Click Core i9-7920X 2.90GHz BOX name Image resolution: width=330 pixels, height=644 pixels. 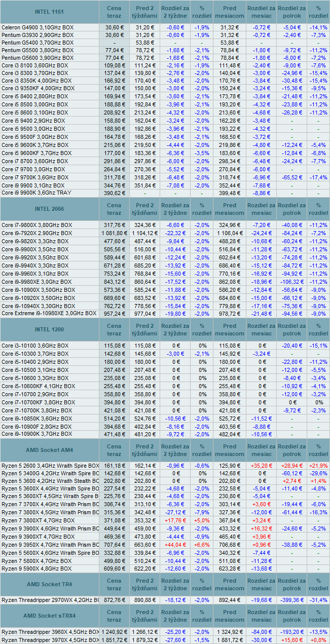click(36, 233)
